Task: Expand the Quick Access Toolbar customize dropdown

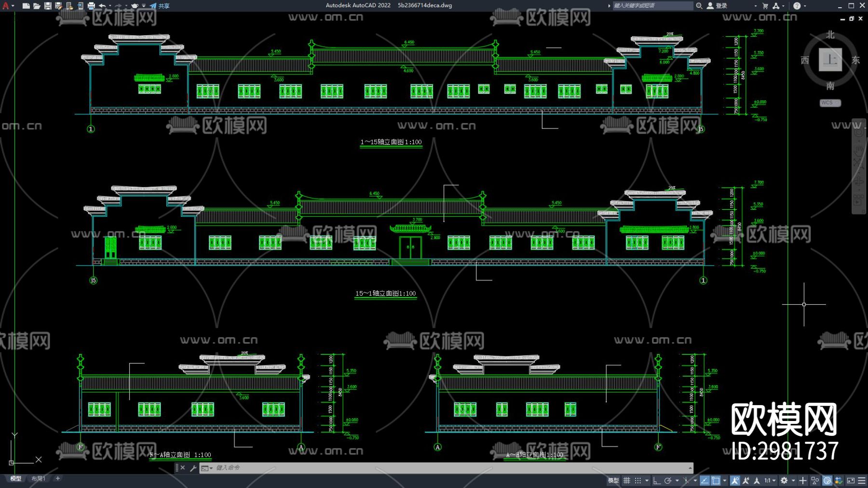Action: pyautogui.click(x=144, y=6)
